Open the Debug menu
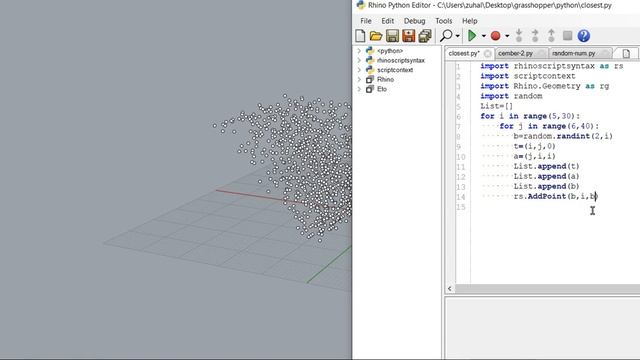Viewport: 640px width, 360px height. click(414, 21)
